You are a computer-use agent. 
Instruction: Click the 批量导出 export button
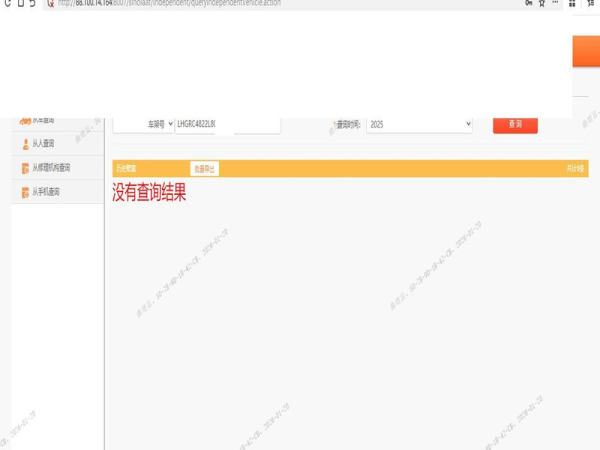(204, 169)
